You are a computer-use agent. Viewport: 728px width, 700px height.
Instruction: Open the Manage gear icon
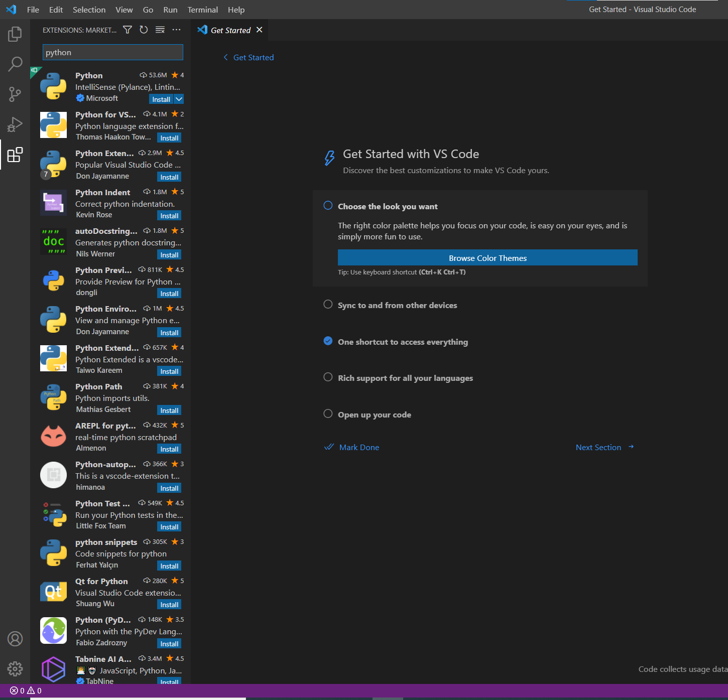[15, 669]
